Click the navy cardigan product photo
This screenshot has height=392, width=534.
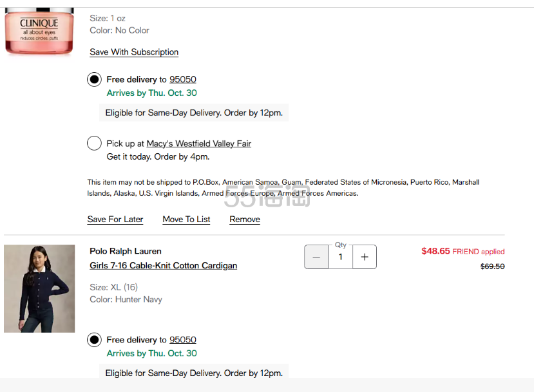[39, 288]
